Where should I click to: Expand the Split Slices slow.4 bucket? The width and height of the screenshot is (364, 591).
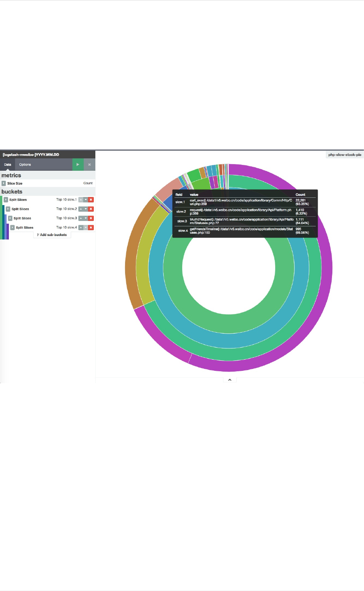(13, 228)
